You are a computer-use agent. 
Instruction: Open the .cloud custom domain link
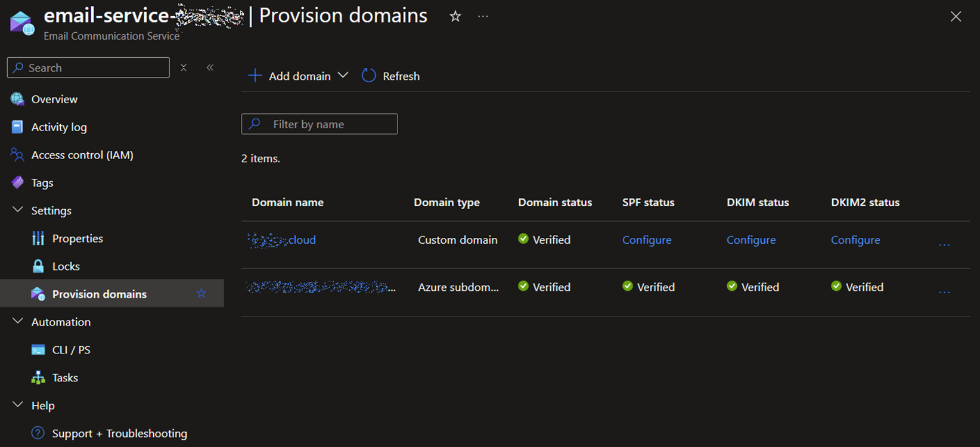pyautogui.click(x=282, y=240)
